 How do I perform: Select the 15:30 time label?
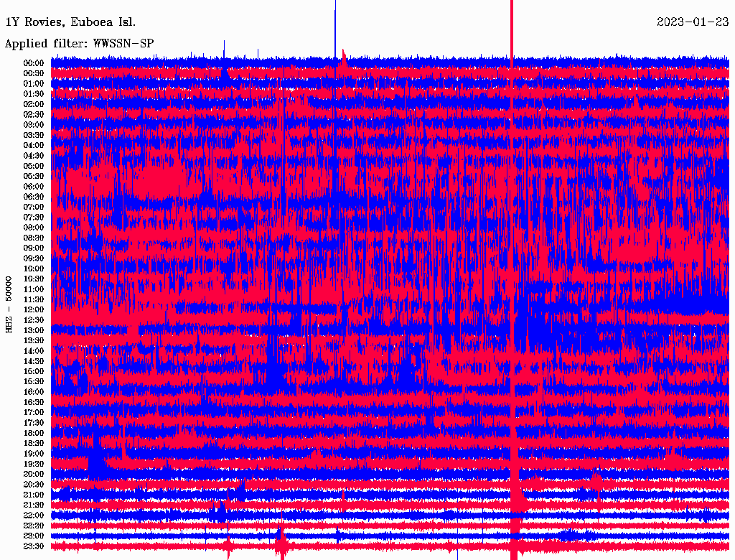coord(34,382)
